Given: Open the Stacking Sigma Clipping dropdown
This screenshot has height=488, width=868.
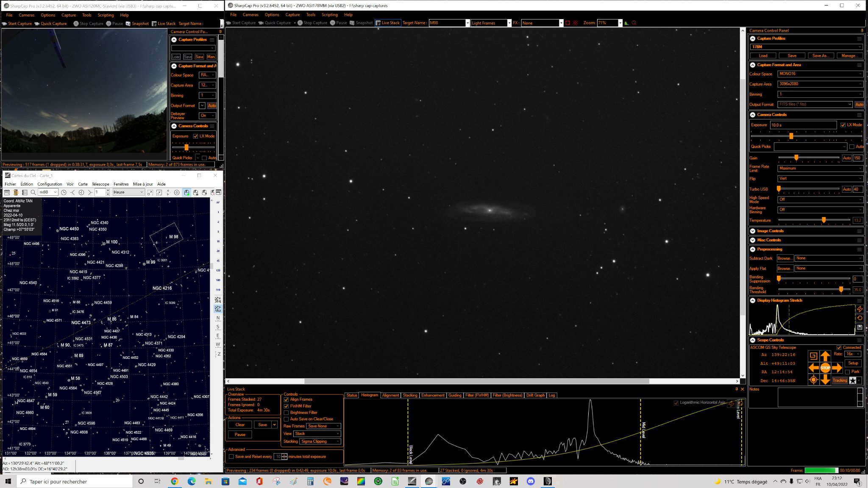Looking at the screenshot, I should (320, 441).
